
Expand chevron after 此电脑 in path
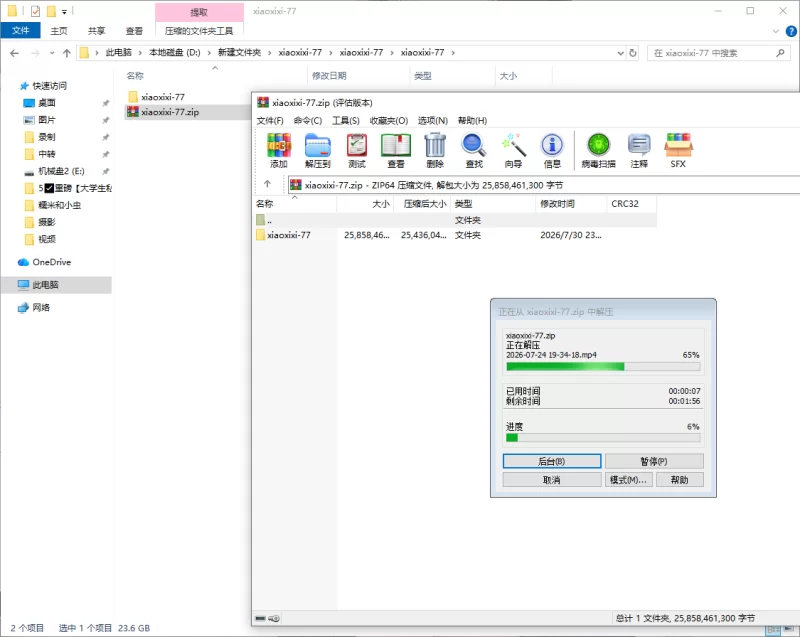140,53
